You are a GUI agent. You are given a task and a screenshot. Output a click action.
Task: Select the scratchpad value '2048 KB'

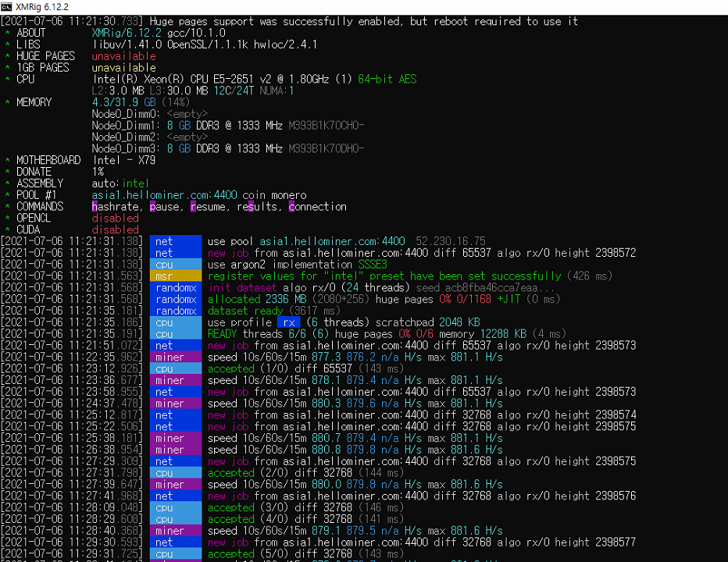(459, 323)
